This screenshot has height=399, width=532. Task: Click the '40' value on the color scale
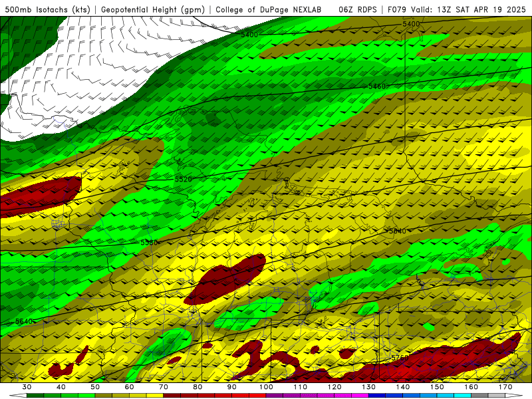(x=61, y=387)
